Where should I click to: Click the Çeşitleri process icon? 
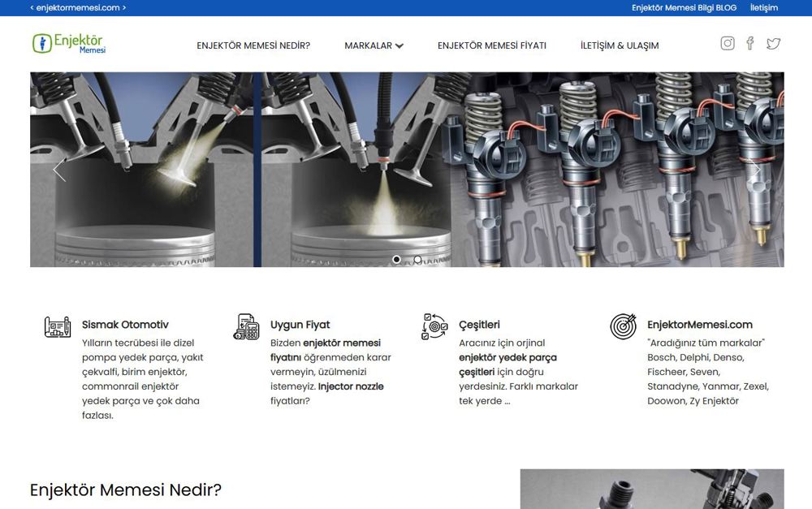(434, 326)
